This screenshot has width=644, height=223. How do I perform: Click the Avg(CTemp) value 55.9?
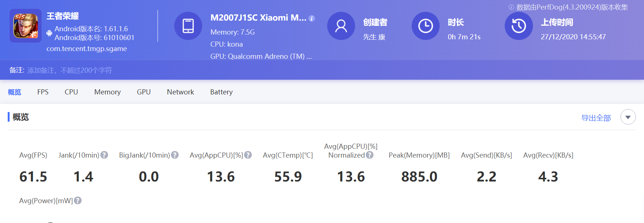[x=288, y=177]
